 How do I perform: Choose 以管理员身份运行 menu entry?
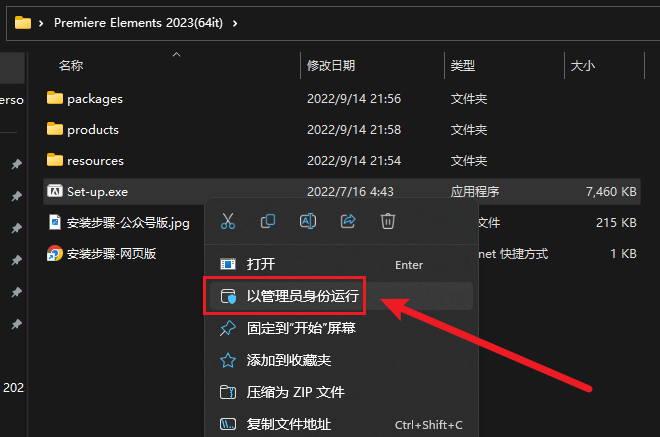[341, 296]
